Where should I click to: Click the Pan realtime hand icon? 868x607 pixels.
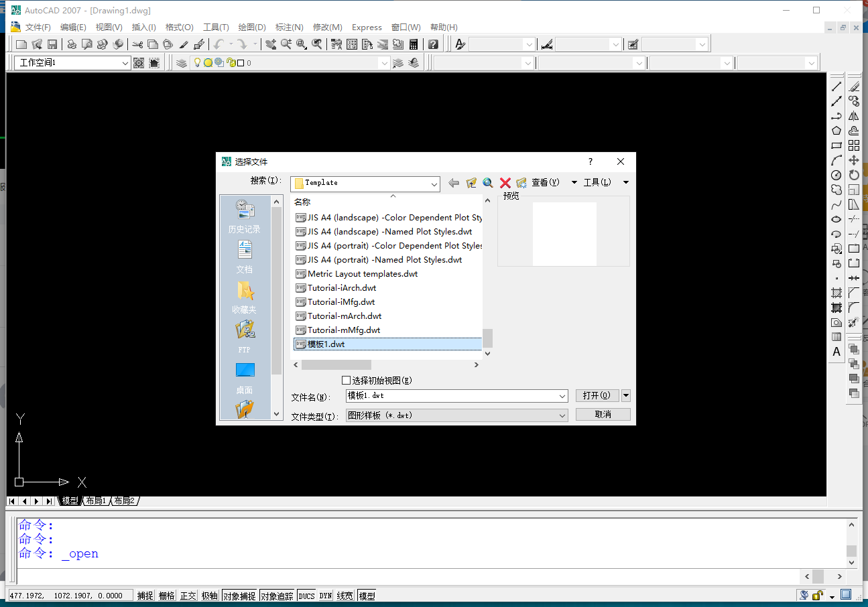coord(271,44)
